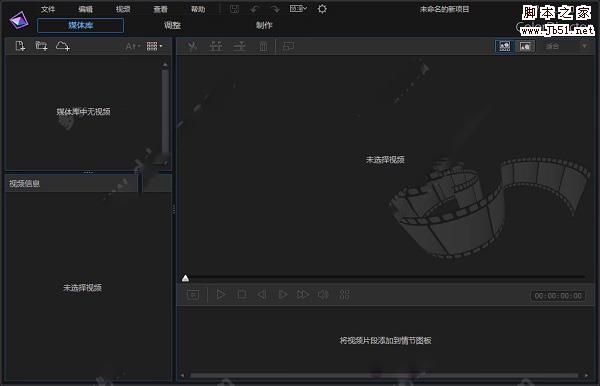
Task: Open the 帮助 menu
Action: [198, 9]
